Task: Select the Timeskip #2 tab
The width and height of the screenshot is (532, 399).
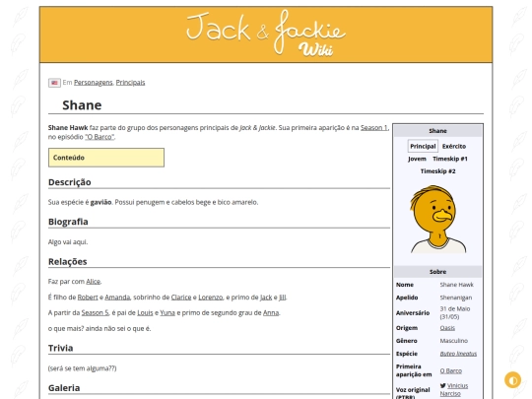Action: [x=437, y=171]
